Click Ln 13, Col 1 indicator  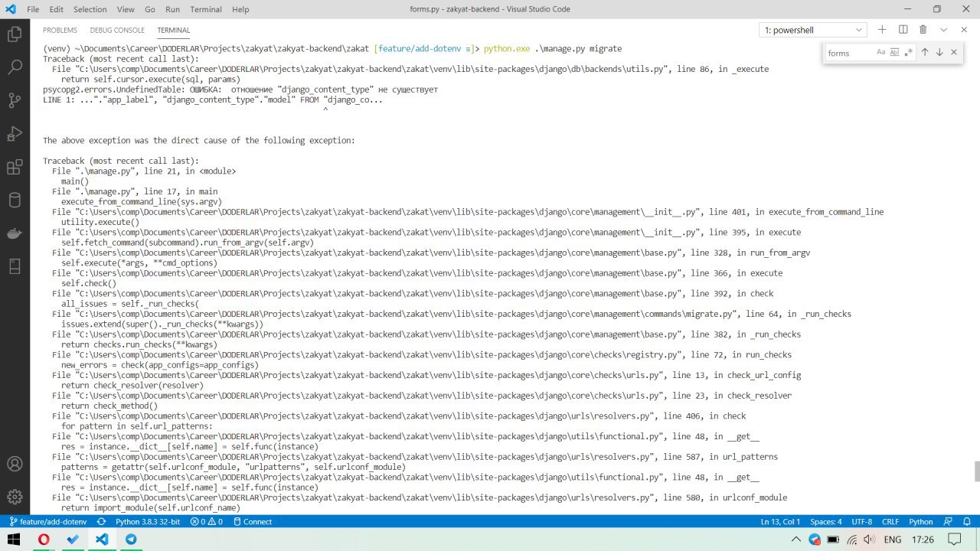pyautogui.click(x=780, y=522)
